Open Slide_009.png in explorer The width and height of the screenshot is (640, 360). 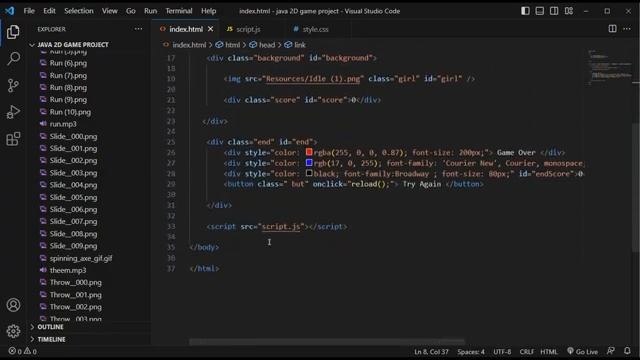coord(73,246)
